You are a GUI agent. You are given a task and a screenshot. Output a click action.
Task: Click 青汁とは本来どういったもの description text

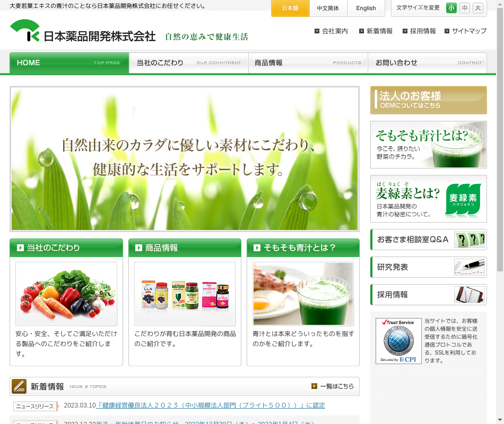[x=303, y=339]
